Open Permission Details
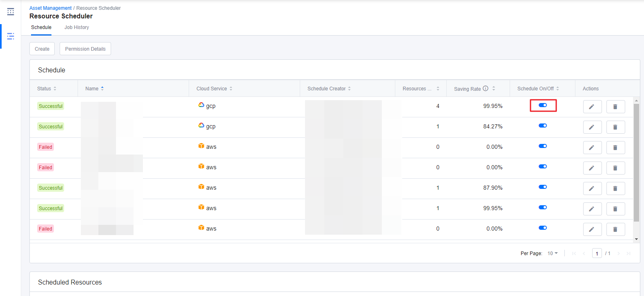This screenshot has height=296, width=644. click(x=85, y=49)
